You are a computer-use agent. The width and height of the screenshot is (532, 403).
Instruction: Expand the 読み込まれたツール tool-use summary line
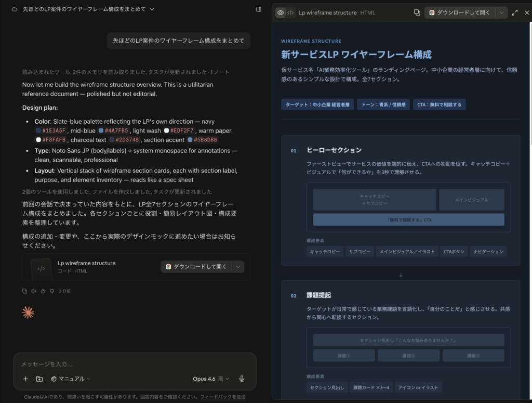[x=126, y=72]
